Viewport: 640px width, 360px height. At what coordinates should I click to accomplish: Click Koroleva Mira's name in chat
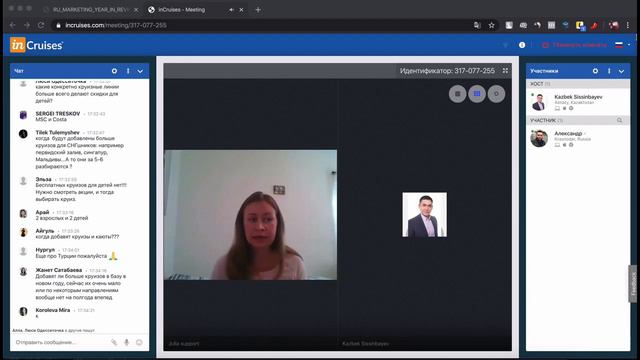pyautogui.click(x=53, y=310)
